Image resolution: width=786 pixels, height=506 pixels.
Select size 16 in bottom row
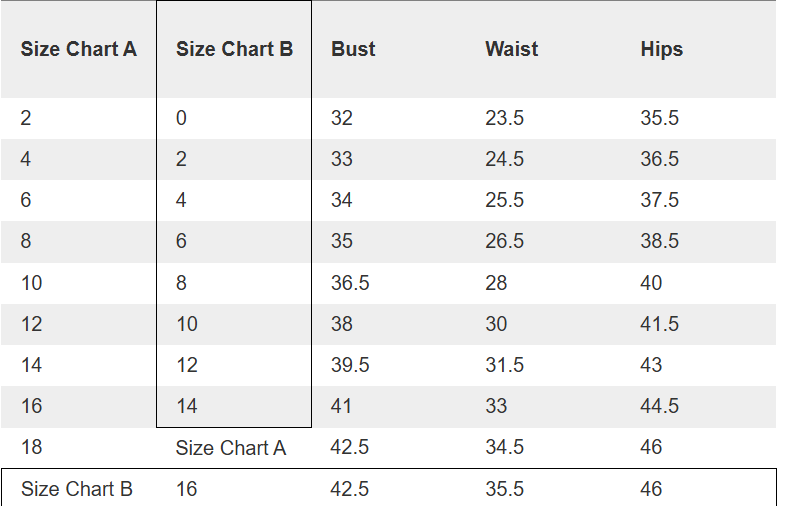(186, 489)
